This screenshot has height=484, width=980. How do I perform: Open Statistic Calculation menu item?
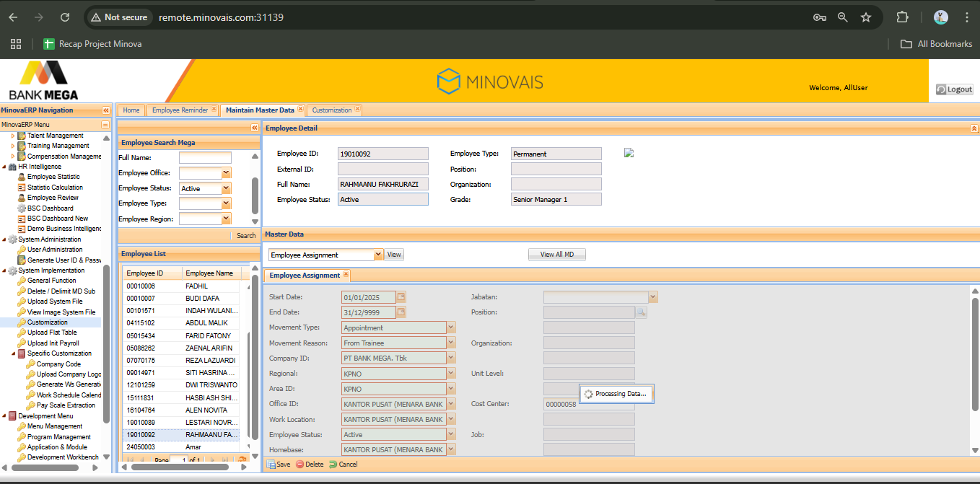(55, 188)
